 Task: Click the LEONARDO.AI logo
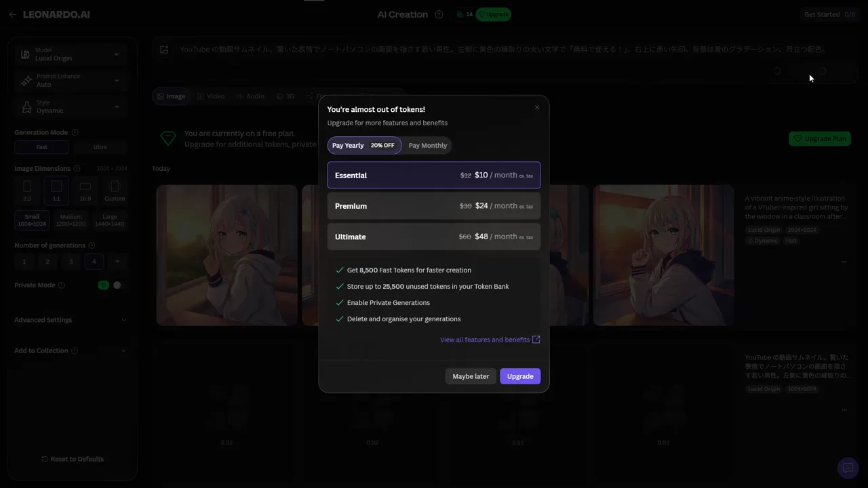coord(56,14)
